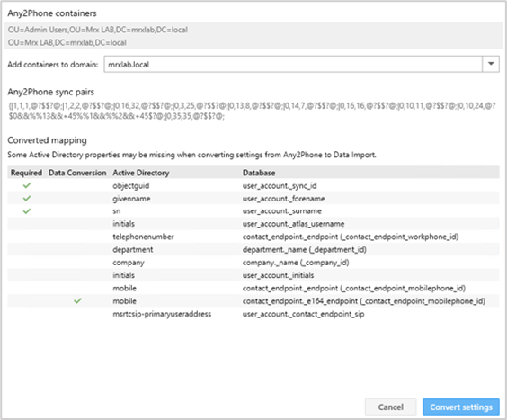507x420 pixels.
Task: Click the Convert settings button
Action: (x=461, y=407)
